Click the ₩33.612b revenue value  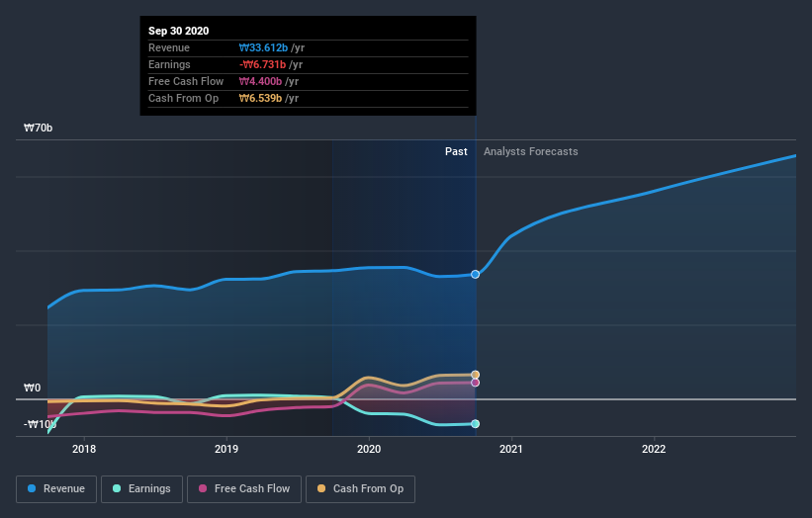[x=263, y=47]
